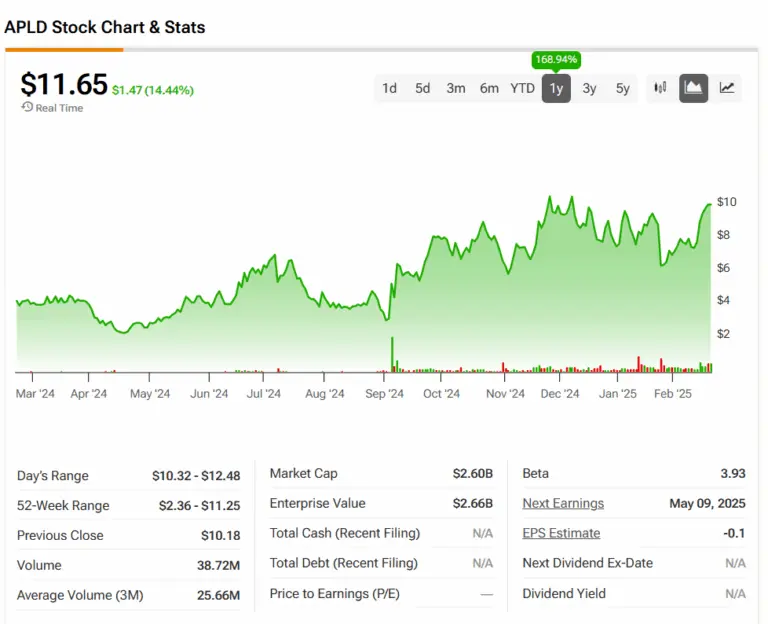This screenshot has width=768, height=624.
Task: Select the 1d time range
Action: [389, 89]
